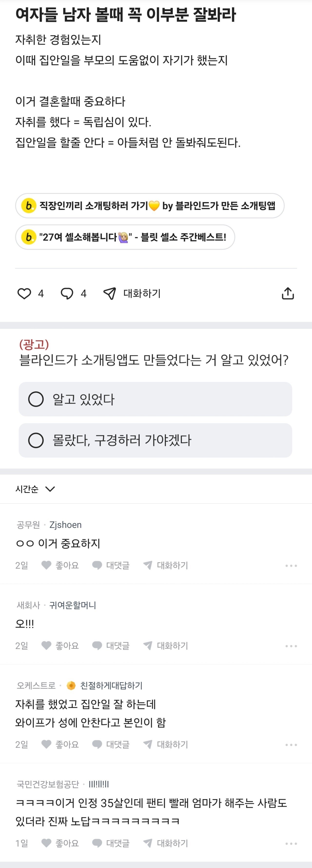This screenshot has width=312, height=868.
Task: Tap username 친절하게대답하기 with badge
Action: [x=111, y=685]
